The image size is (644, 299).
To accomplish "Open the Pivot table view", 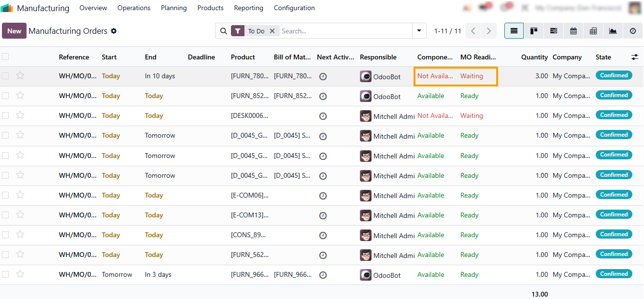I will coord(593,31).
